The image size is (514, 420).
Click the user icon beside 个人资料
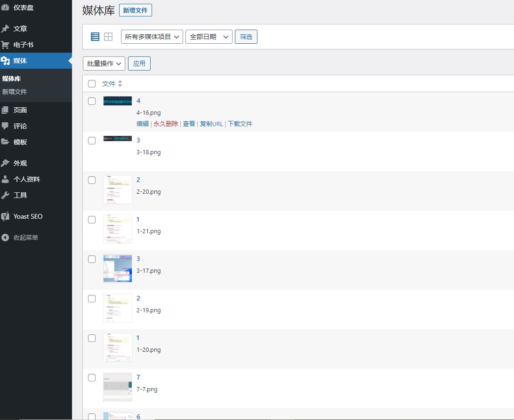5,179
